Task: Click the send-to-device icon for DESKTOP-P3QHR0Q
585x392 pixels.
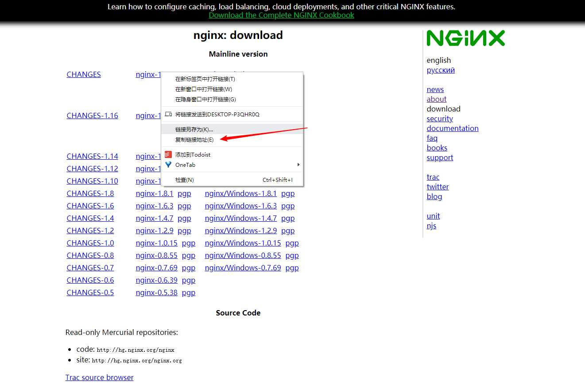Action: 168,114
